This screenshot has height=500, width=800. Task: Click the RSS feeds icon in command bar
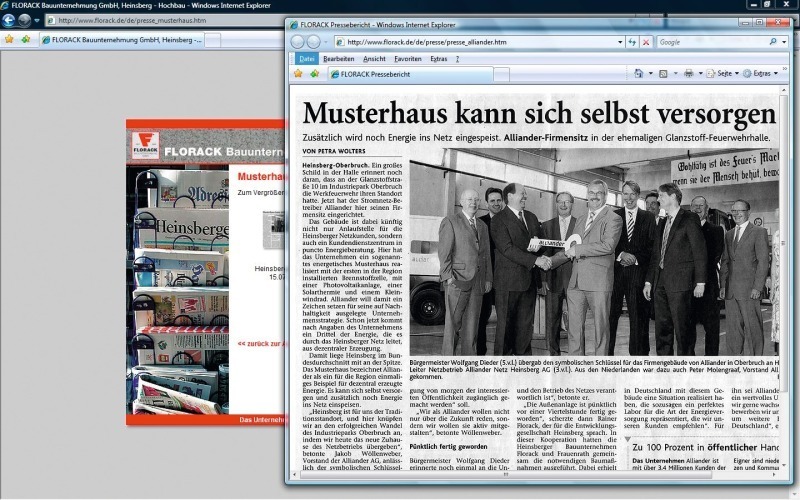tap(663, 73)
